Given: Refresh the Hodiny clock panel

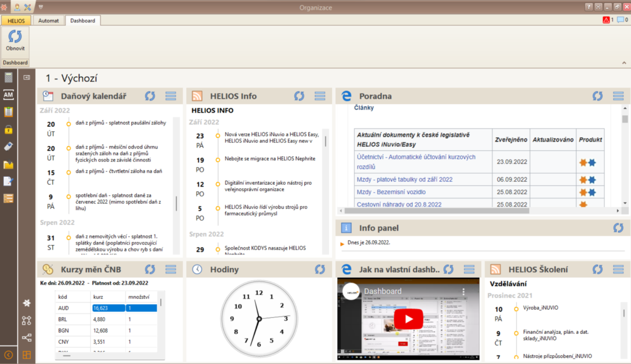Looking at the screenshot, I should coord(320,270).
